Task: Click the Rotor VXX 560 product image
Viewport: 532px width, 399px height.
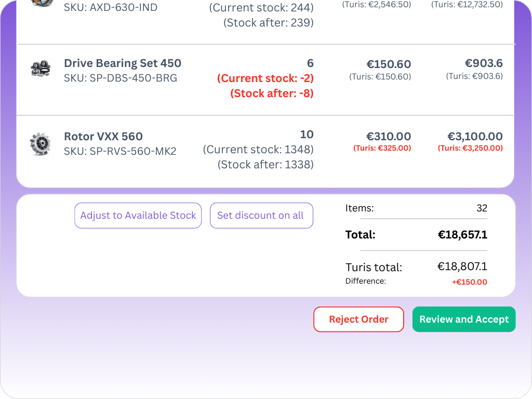Action: pos(40,144)
